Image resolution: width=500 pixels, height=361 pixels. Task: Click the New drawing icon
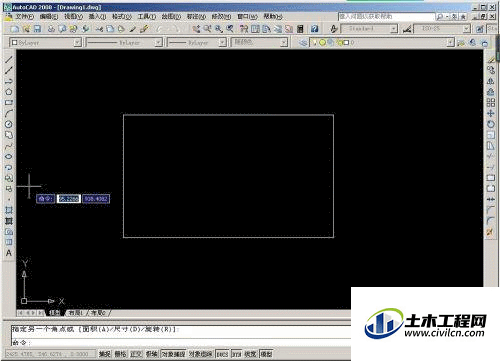coord(14,29)
